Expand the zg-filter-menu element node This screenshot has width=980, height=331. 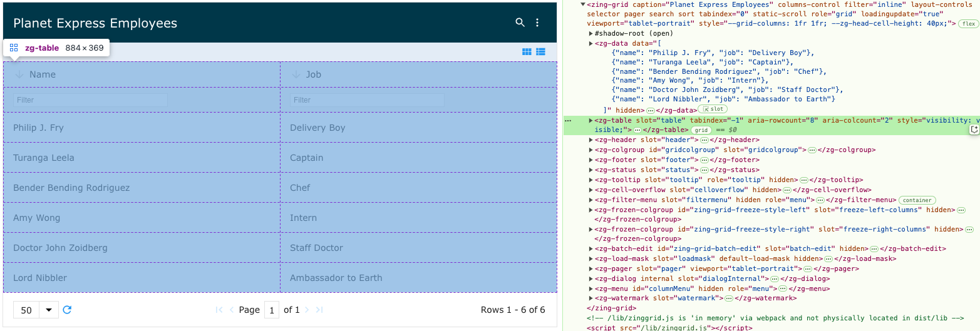click(591, 200)
